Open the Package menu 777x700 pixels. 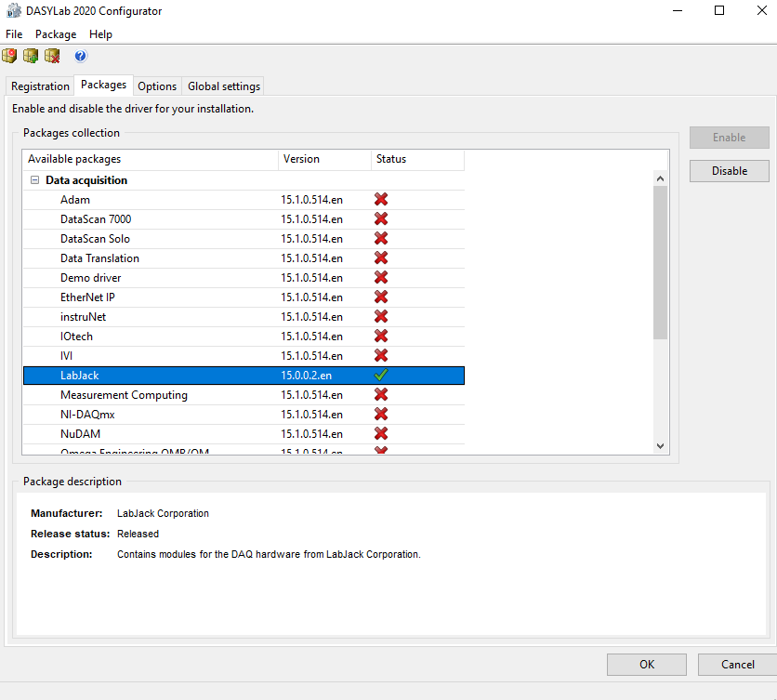pyautogui.click(x=56, y=33)
